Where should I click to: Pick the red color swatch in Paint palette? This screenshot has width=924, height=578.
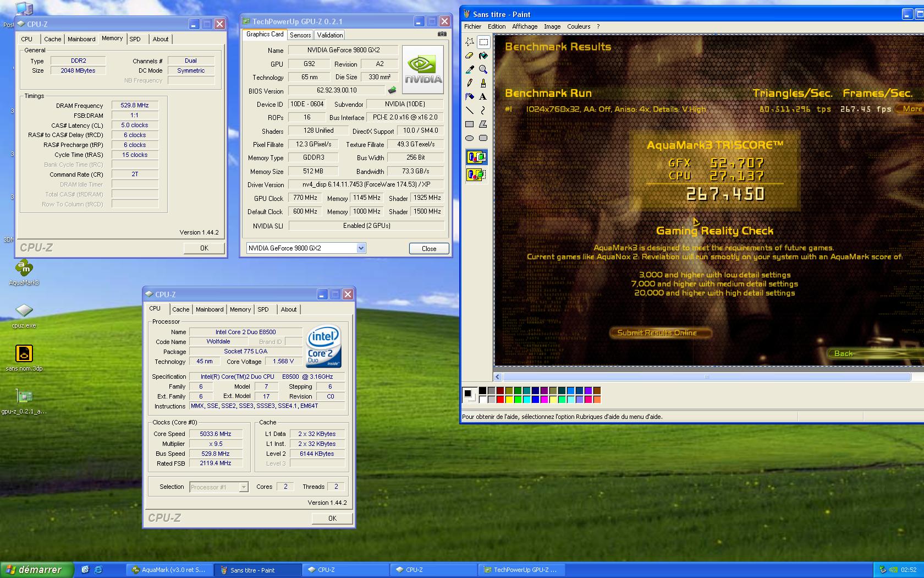(x=500, y=400)
